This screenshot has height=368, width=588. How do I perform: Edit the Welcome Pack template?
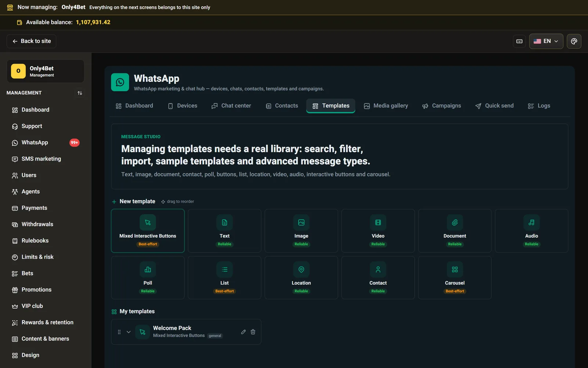coord(243,332)
